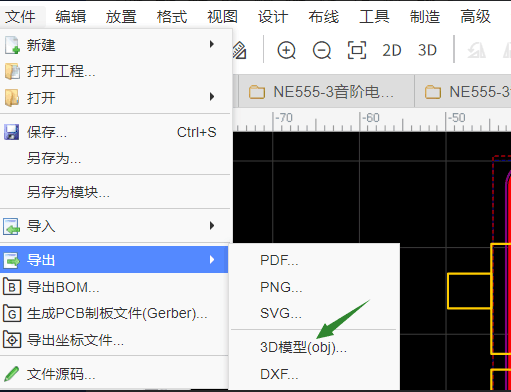Expand the 新建 submenu arrow
Viewport: 511px width, 392px height.
[212, 44]
